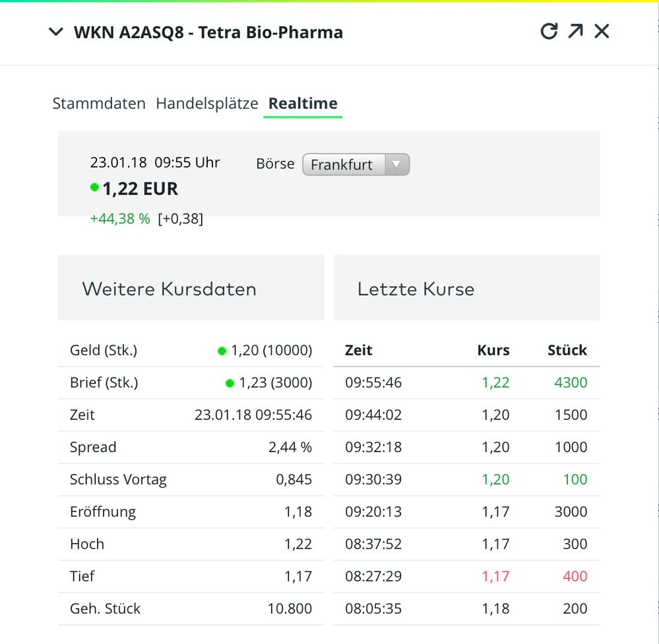The width and height of the screenshot is (659, 644).
Task: Click the WKN A2ASQ8 - Tetra Bio-Pharma title
Action: click(x=208, y=32)
